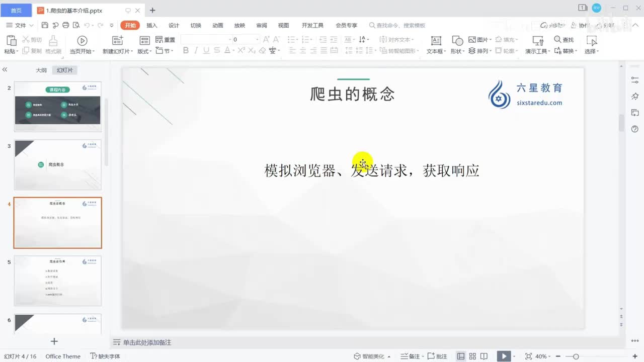The image size is (644, 362).
Task: Click the Save icon in quick access toolbar
Action: [45, 25]
